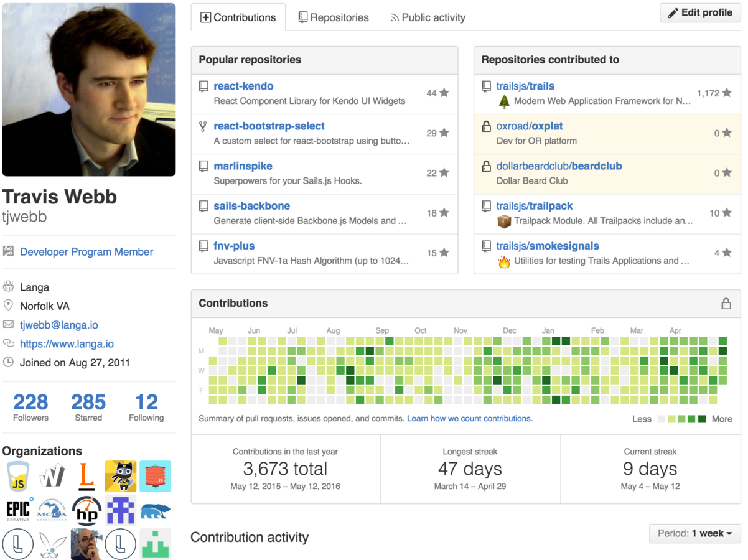The width and height of the screenshot is (748, 560).
Task: Open the thinking-man photo organization avatar
Action: [x=86, y=544]
